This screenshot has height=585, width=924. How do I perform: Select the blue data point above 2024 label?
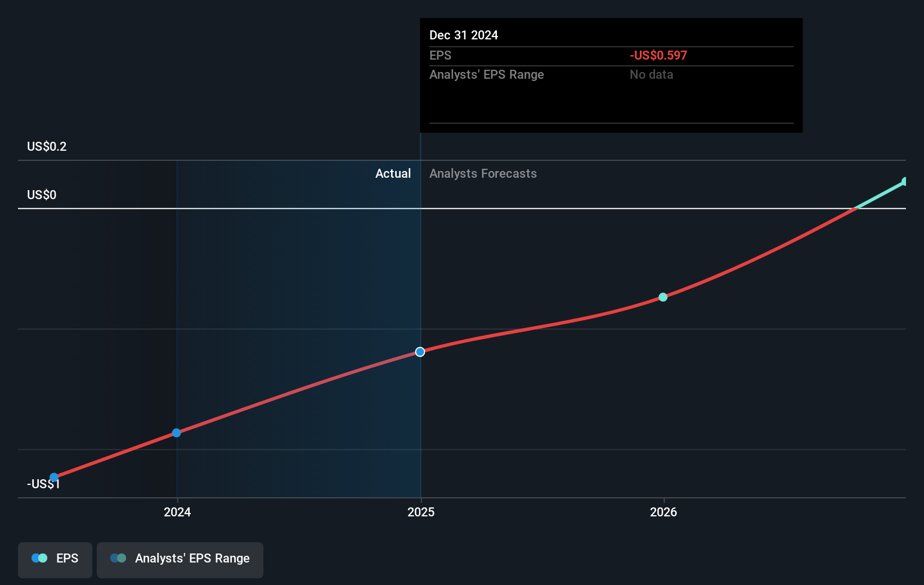click(176, 433)
